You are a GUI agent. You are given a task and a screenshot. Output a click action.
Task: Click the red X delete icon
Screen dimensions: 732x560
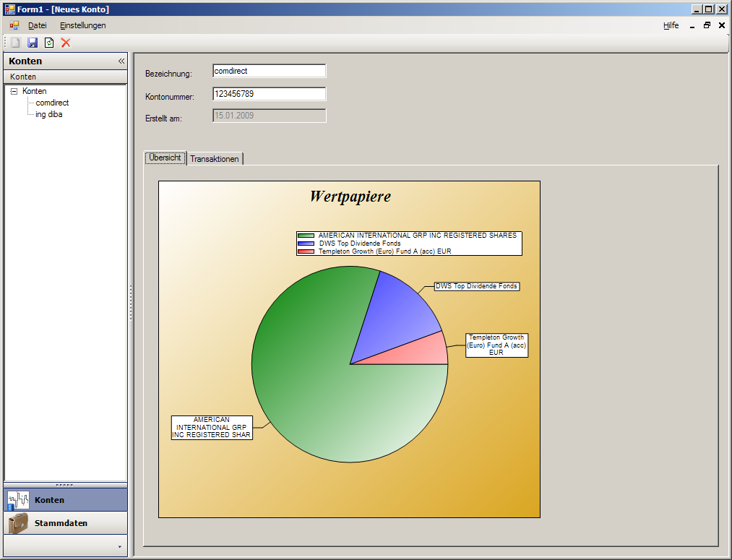tap(66, 43)
